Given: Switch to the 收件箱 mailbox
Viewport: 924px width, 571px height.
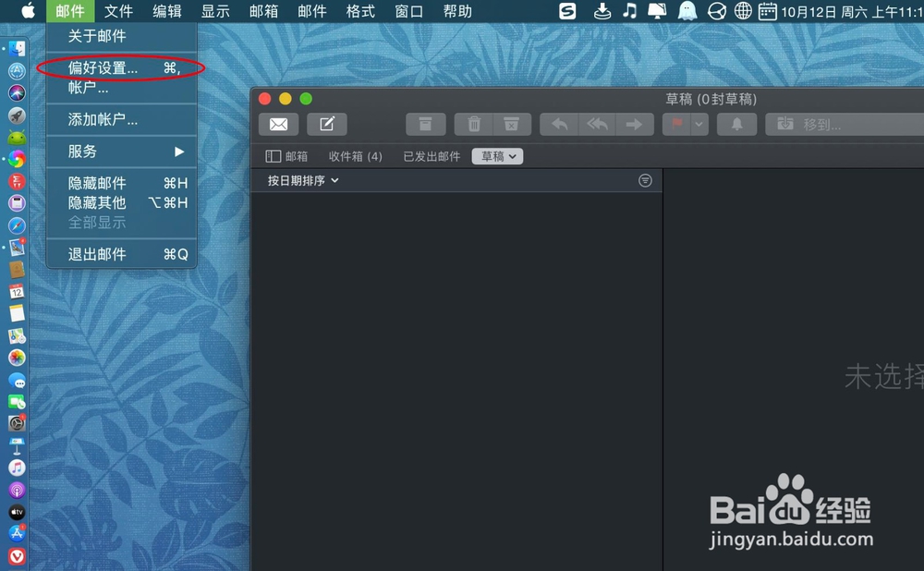Looking at the screenshot, I should point(355,156).
